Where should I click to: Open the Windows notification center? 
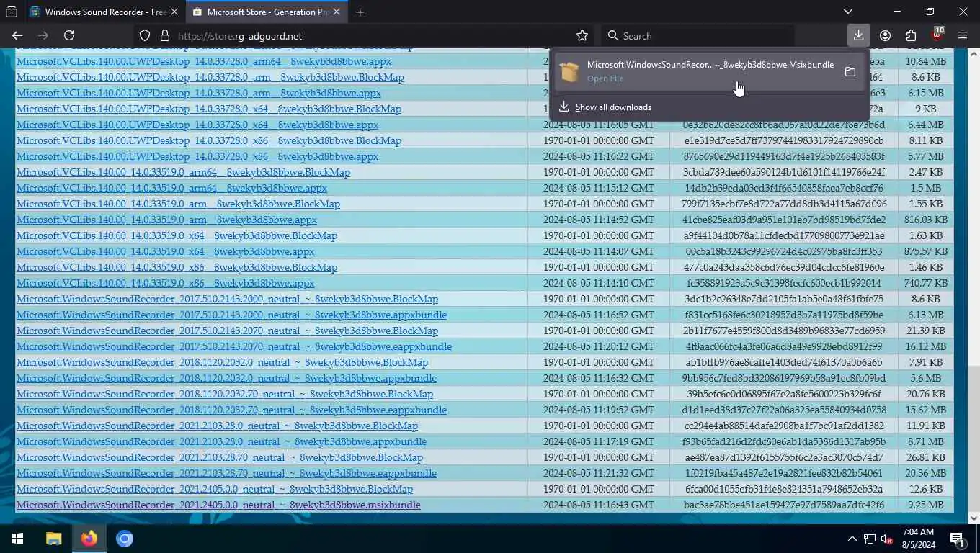[958, 539]
